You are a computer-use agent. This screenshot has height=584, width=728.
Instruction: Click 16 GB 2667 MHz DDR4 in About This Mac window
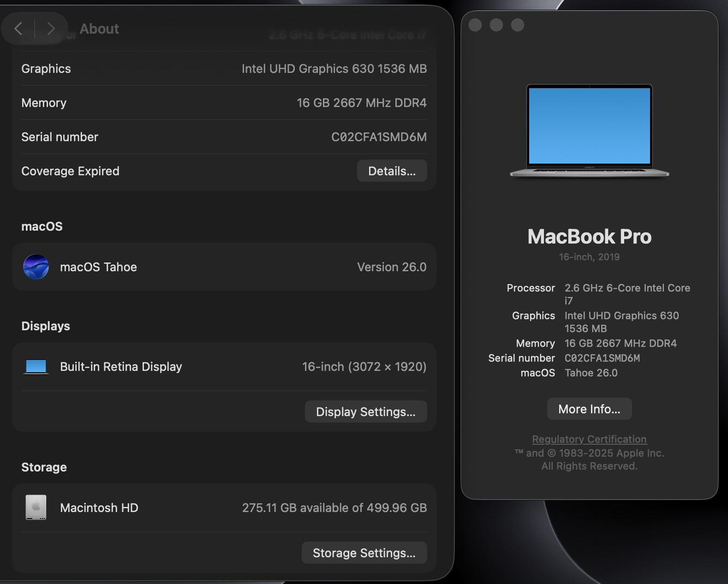[x=621, y=343]
